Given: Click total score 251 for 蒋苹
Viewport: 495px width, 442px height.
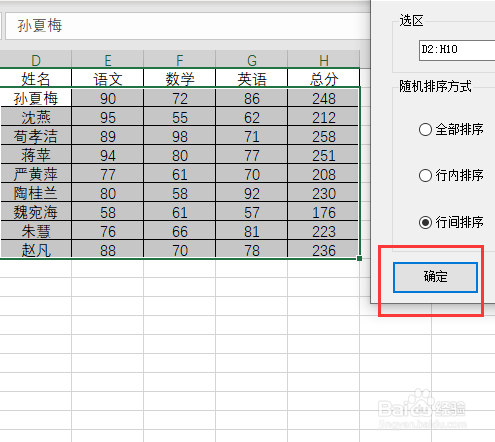Looking at the screenshot, I should pos(324,155).
